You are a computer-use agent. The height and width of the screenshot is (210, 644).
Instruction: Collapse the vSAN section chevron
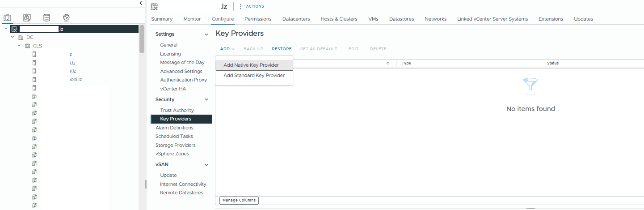pos(206,165)
